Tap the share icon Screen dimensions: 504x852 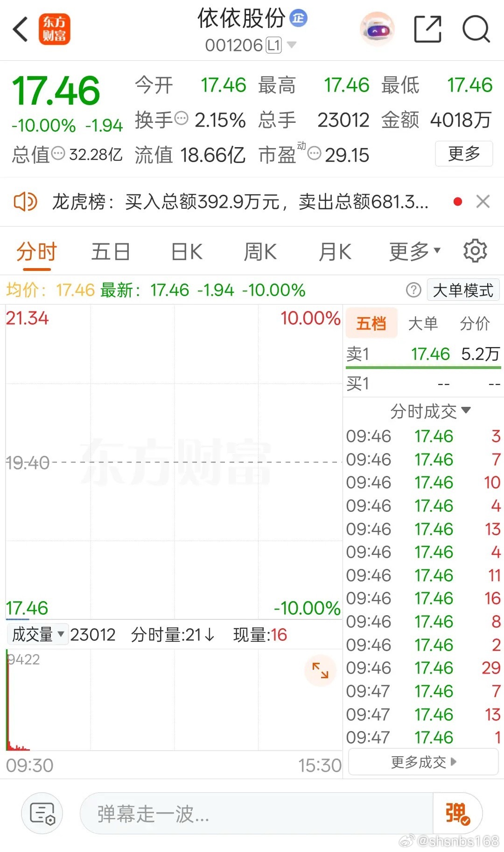(x=428, y=29)
